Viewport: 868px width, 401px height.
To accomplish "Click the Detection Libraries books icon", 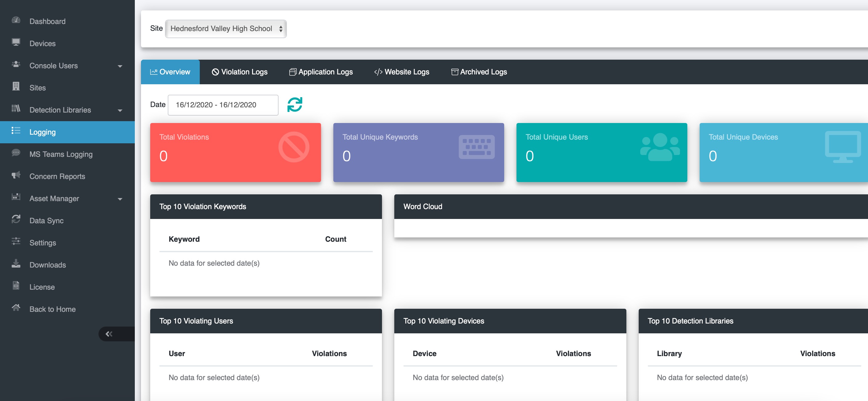I will tap(16, 109).
